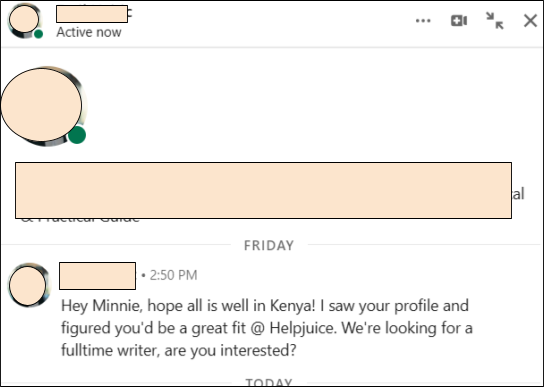The width and height of the screenshot is (544, 387).
Task: Select the FRIDAY date divider
Action: (x=269, y=245)
